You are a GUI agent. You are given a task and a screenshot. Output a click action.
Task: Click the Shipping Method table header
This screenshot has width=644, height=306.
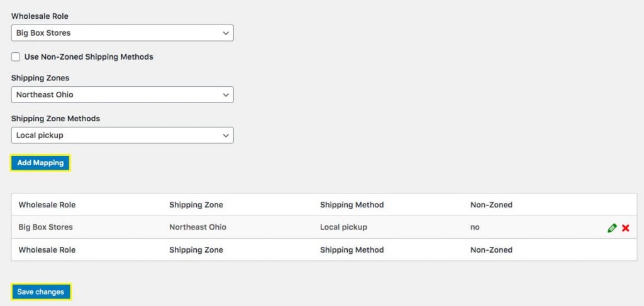tap(352, 205)
